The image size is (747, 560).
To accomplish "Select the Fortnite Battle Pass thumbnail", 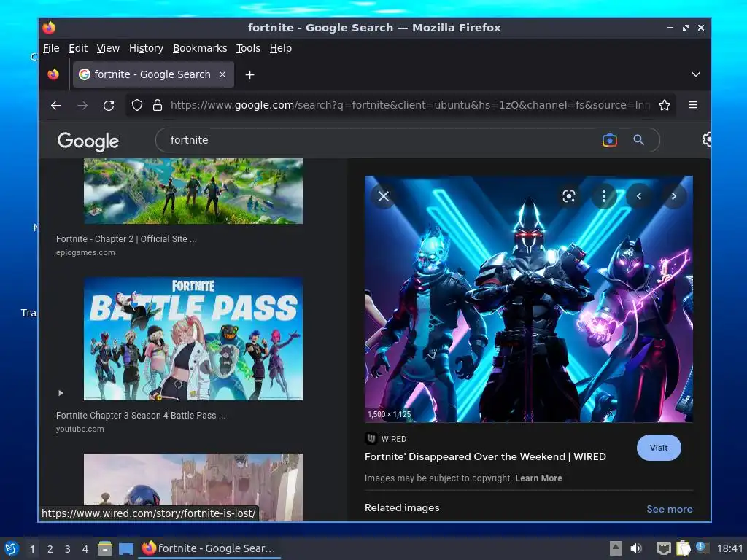I will (x=193, y=338).
